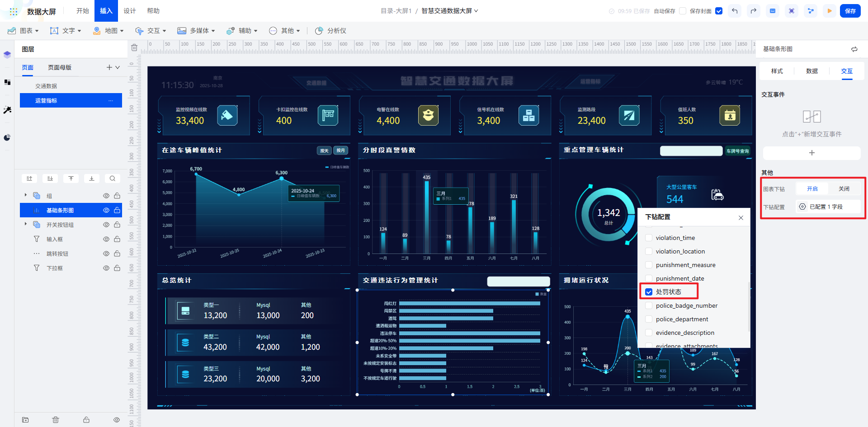Hide the 基础条形图 layer via eye icon

click(x=106, y=210)
